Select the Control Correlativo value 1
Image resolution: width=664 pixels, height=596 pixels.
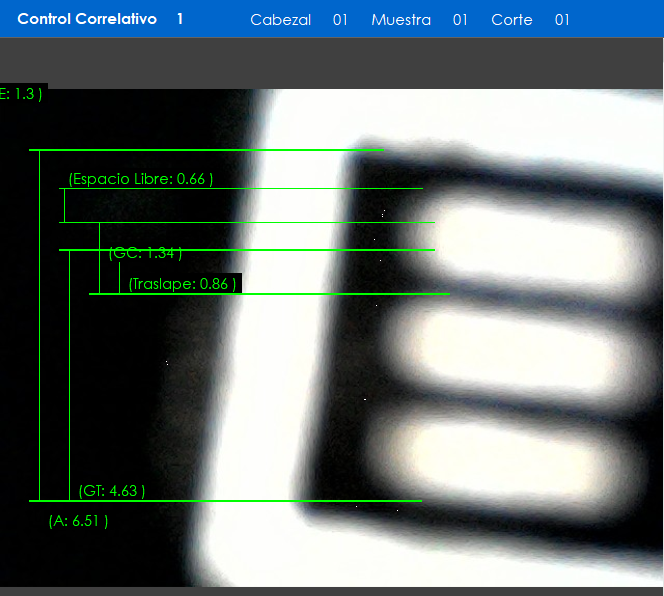pos(180,19)
